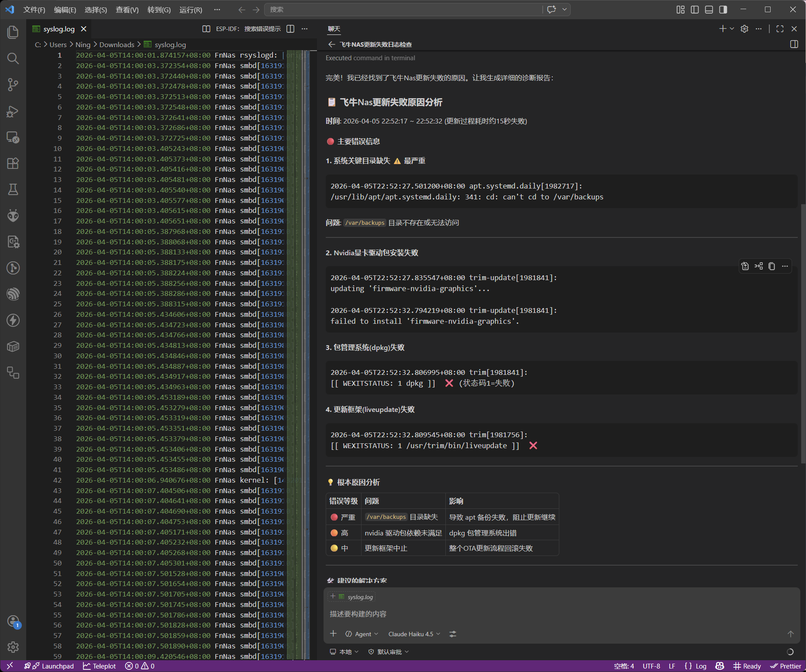
Task: Click the chat settings gear icon
Action: tap(744, 29)
